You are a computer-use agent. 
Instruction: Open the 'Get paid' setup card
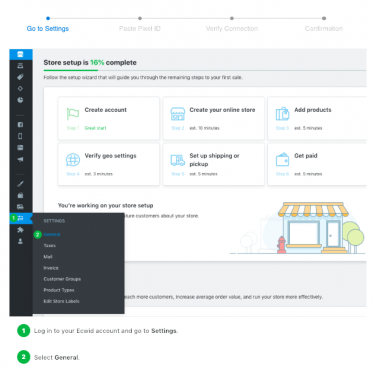pyautogui.click(x=317, y=164)
